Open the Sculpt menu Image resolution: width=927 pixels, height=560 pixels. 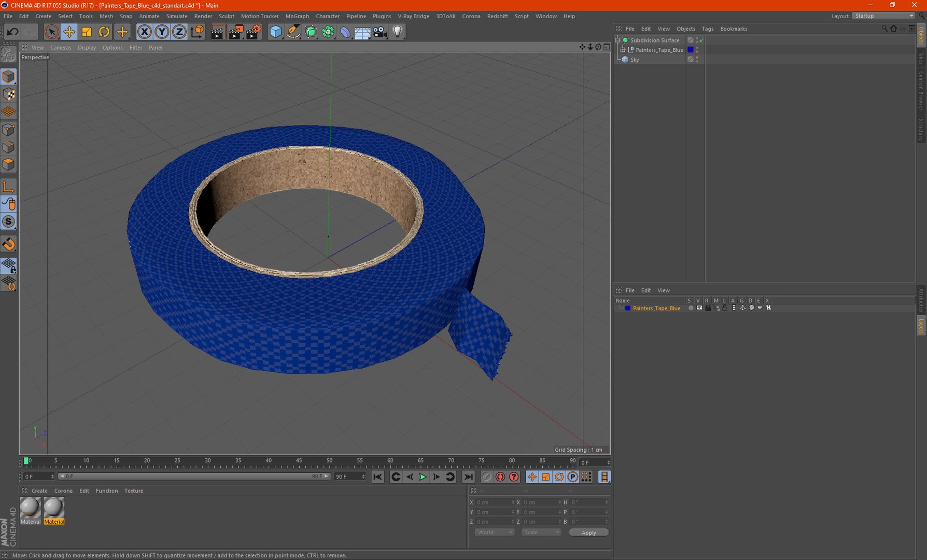click(x=226, y=16)
